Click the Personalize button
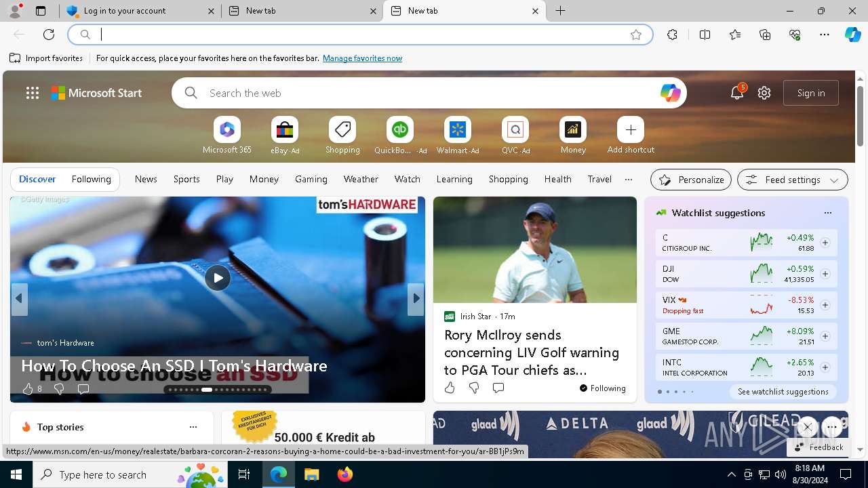 pyautogui.click(x=691, y=180)
